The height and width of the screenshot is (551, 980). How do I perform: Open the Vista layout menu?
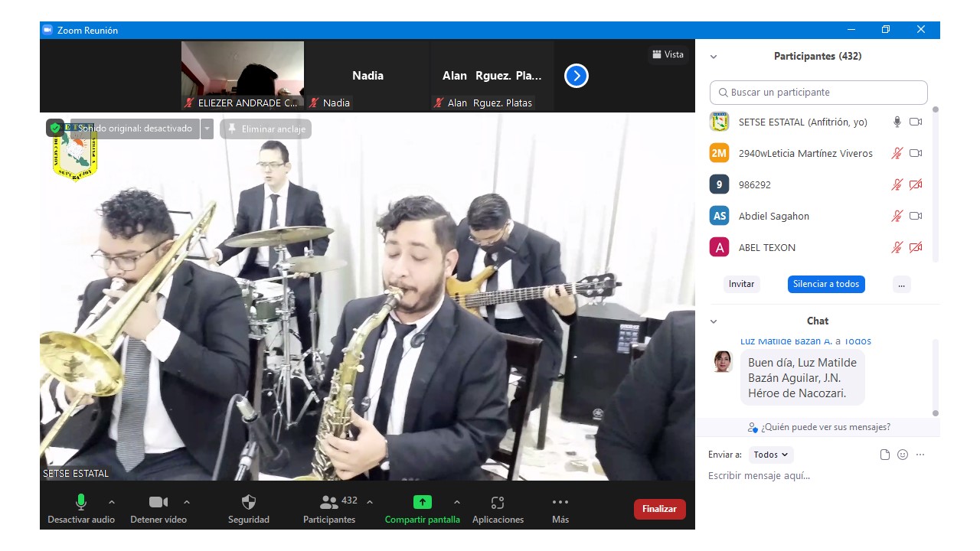click(x=668, y=54)
